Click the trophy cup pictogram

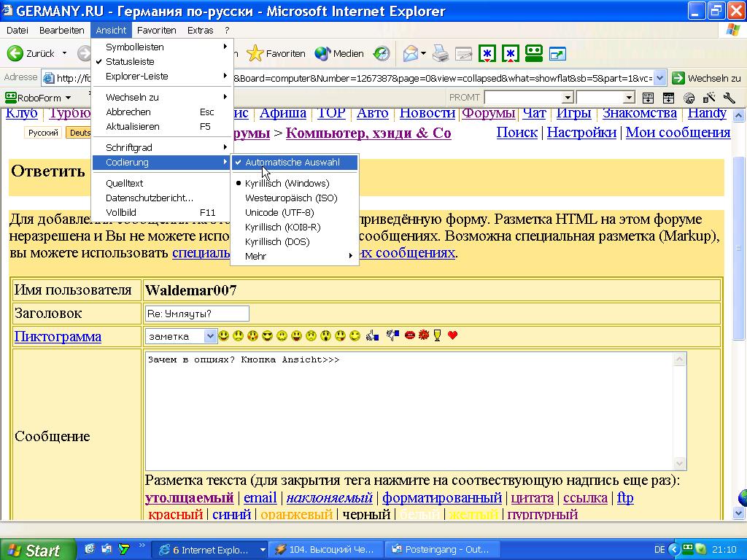point(438,335)
